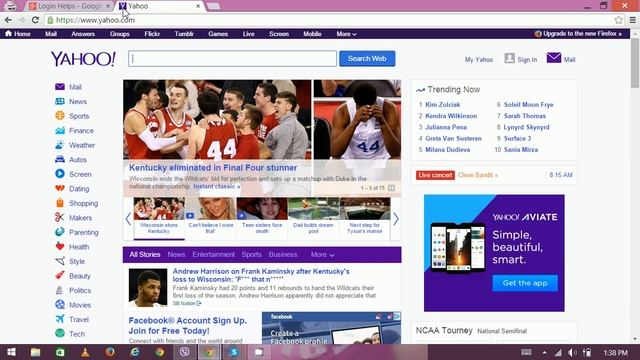Open the My Yahoo link

point(479,60)
